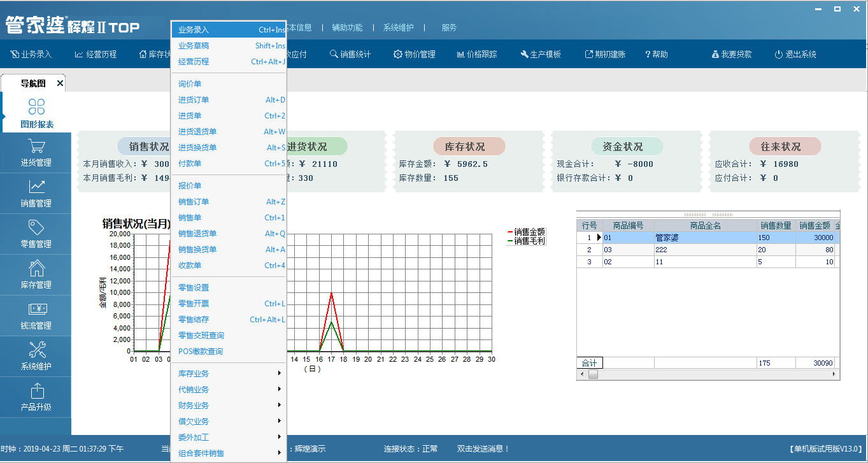Choose 零售开票 from the menu

(229, 304)
